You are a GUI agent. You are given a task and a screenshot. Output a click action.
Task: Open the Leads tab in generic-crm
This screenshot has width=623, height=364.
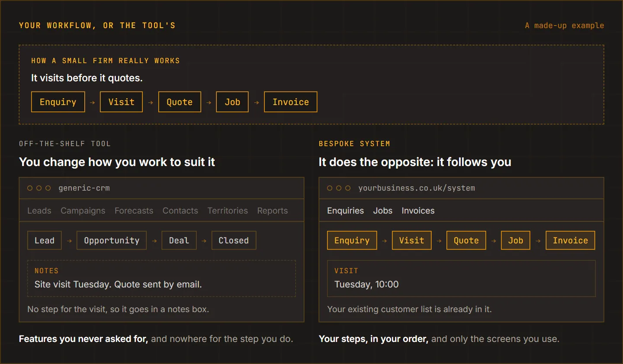click(39, 211)
